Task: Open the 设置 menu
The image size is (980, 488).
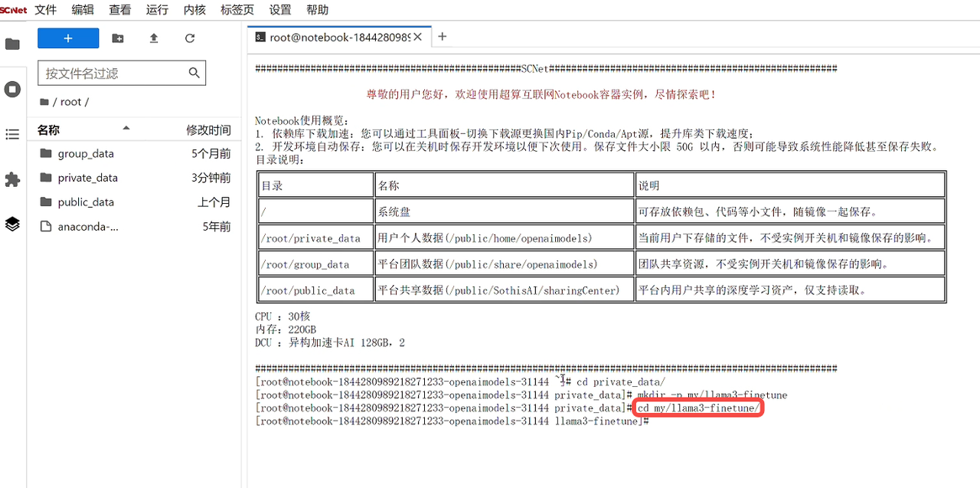Action: [280, 10]
